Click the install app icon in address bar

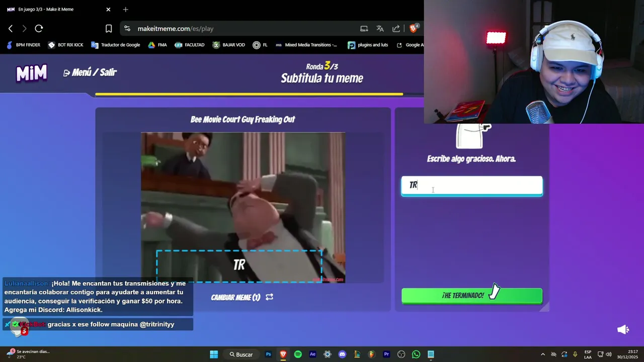coord(364,29)
